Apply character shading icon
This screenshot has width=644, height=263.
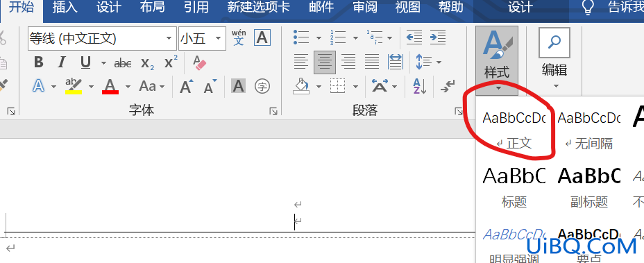tap(238, 86)
